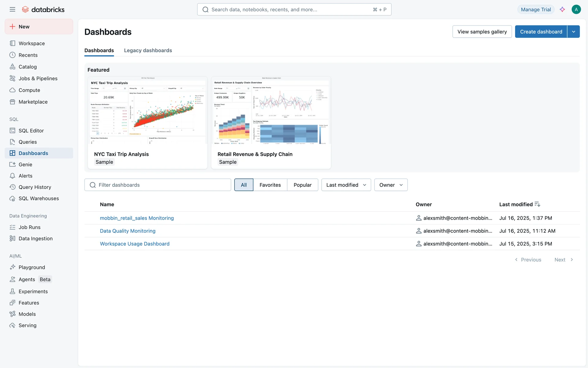Open SQL Editor from sidebar
Image resolution: width=588 pixels, height=368 pixels.
click(31, 131)
